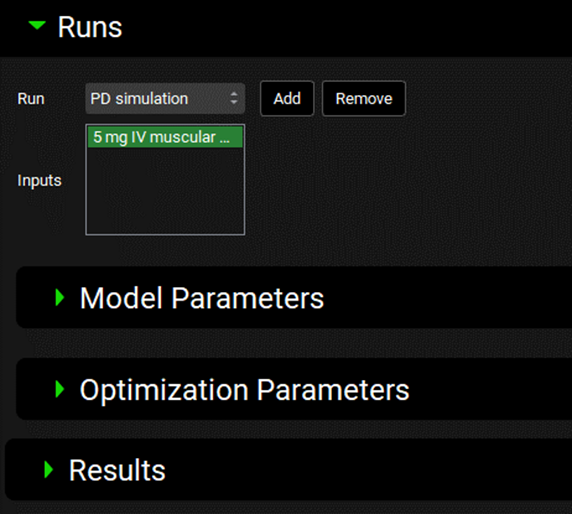
Task: Click the Results heading text
Action: tap(117, 471)
